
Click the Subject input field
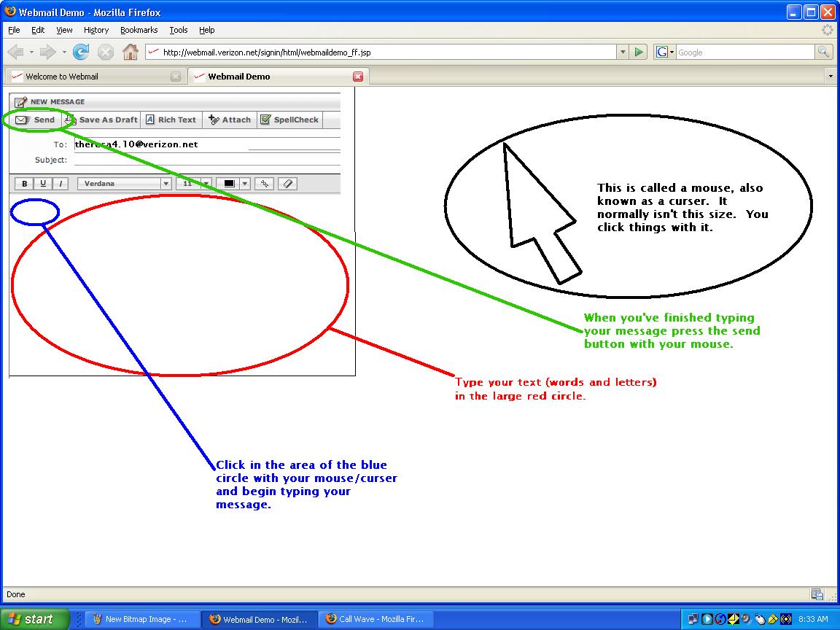coord(207,160)
